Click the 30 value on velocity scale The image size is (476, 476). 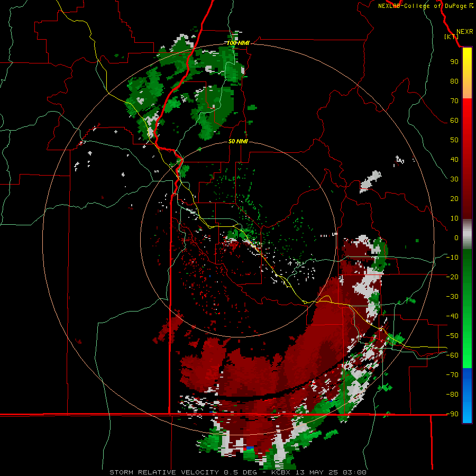point(454,179)
